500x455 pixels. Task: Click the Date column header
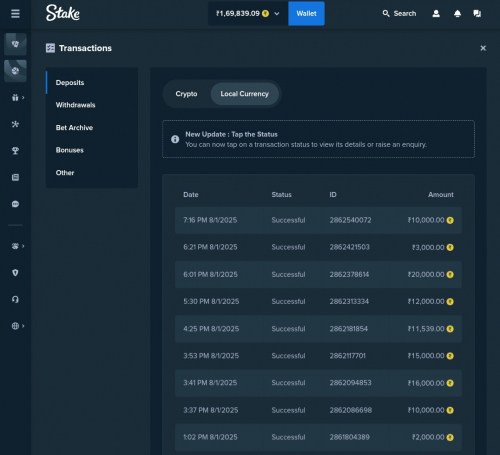(191, 195)
